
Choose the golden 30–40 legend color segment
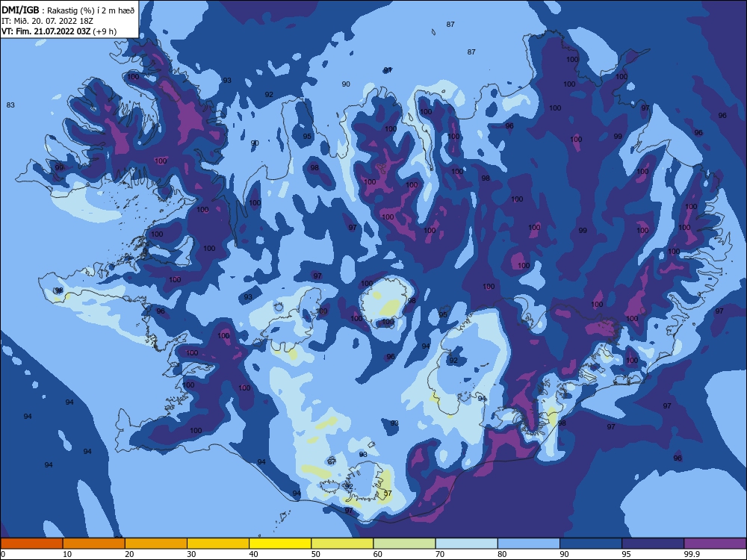point(218,544)
